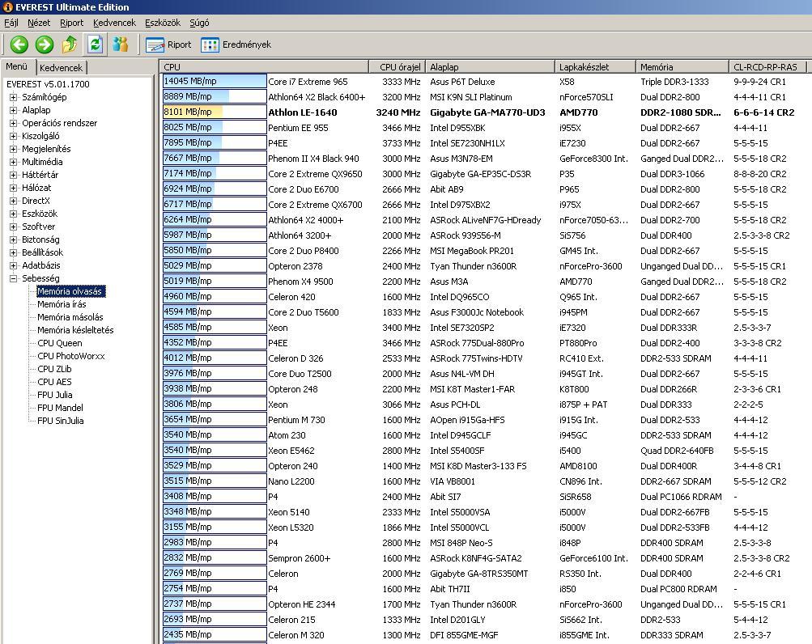Viewport: 812px width, 644px height.
Task: Click the yellow 8101 MB/mp result bar
Action: [215, 112]
